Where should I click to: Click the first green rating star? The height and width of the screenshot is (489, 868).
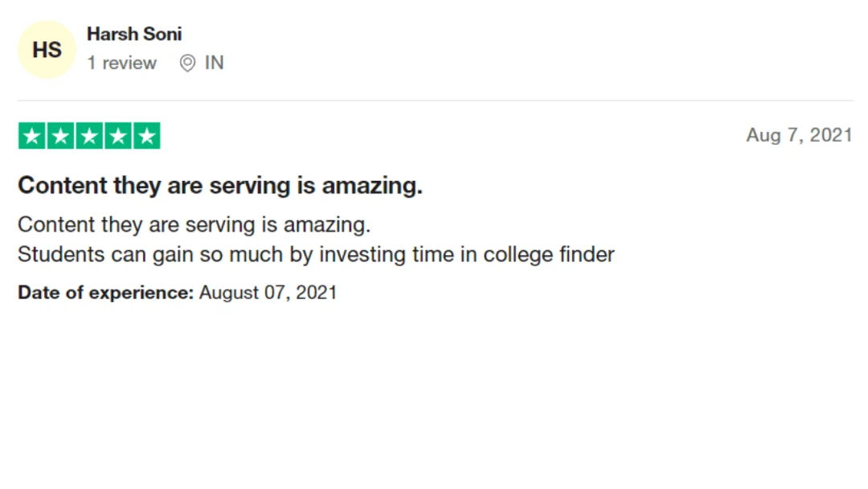click(x=31, y=136)
